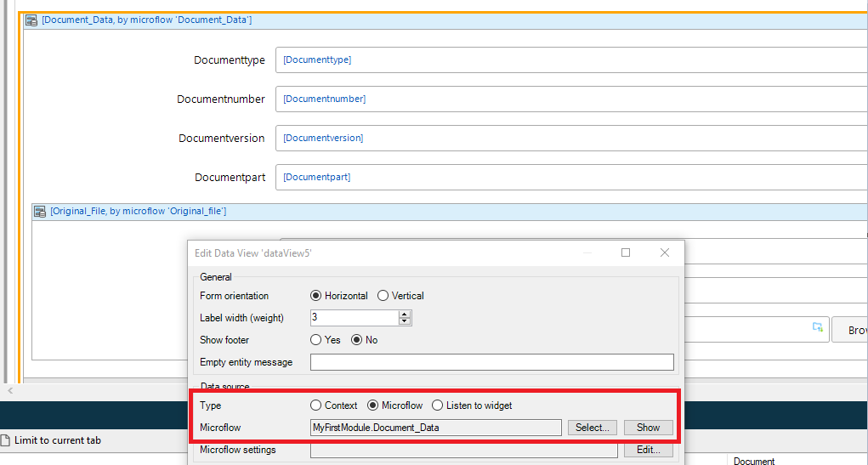Viewport: 868px width, 465px height.
Task: Click the Empty entity message field
Action: (x=492, y=362)
